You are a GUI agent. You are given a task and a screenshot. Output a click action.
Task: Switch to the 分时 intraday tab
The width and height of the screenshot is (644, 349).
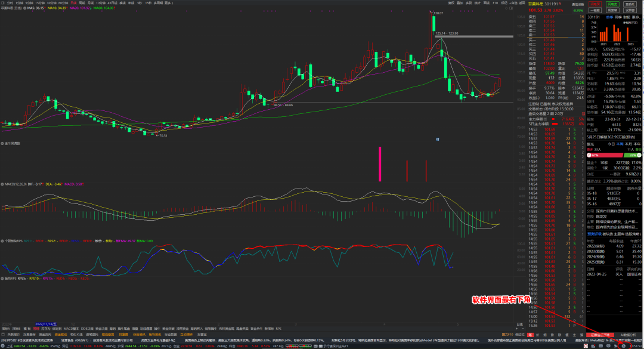(10, 3)
